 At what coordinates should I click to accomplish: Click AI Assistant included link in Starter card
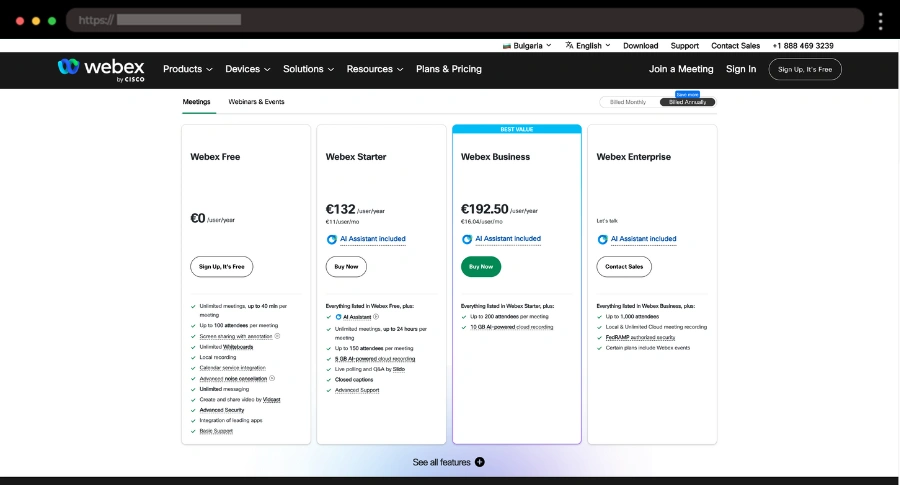click(x=373, y=239)
